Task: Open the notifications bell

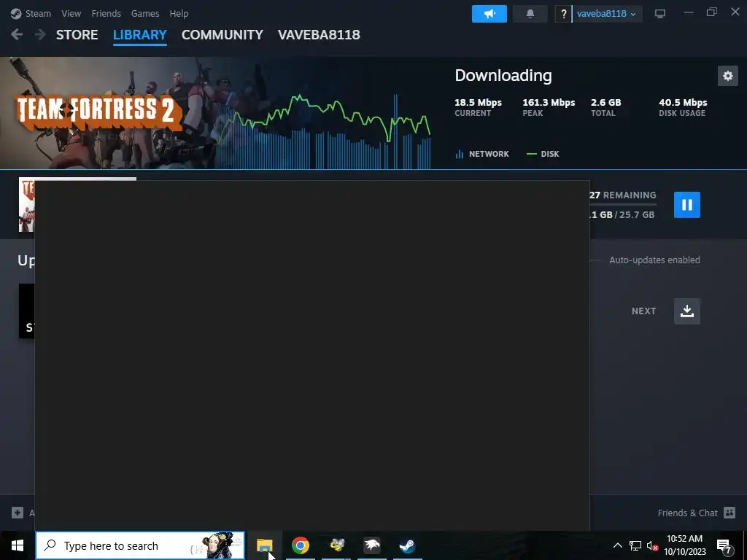Action: coord(530,14)
